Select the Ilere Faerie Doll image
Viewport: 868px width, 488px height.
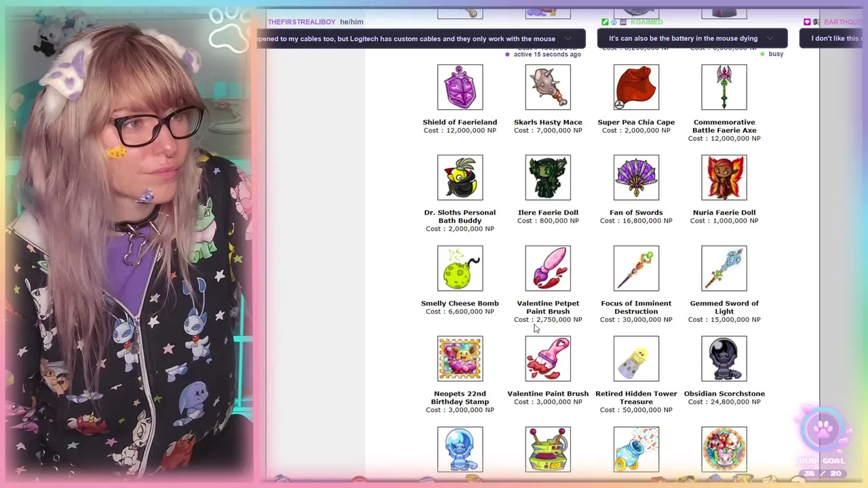pos(548,178)
